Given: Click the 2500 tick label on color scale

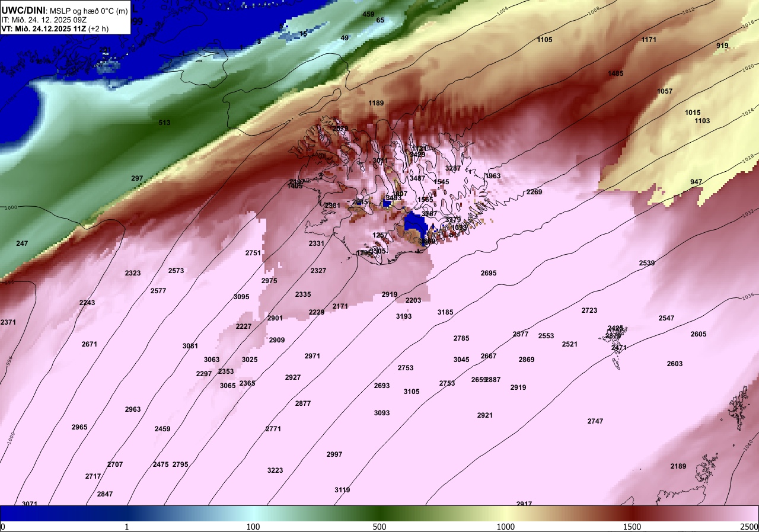Looking at the screenshot, I should pyautogui.click(x=748, y=527).
